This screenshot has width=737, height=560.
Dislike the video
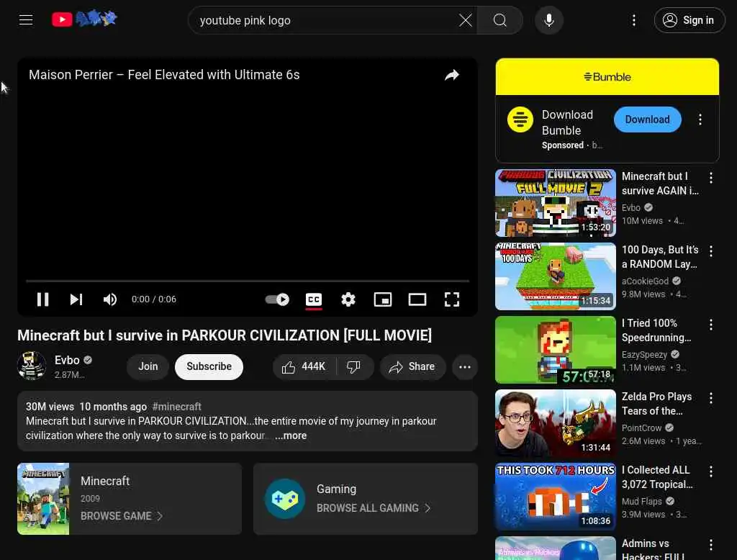pyautogui.click(x=353, y=367)
